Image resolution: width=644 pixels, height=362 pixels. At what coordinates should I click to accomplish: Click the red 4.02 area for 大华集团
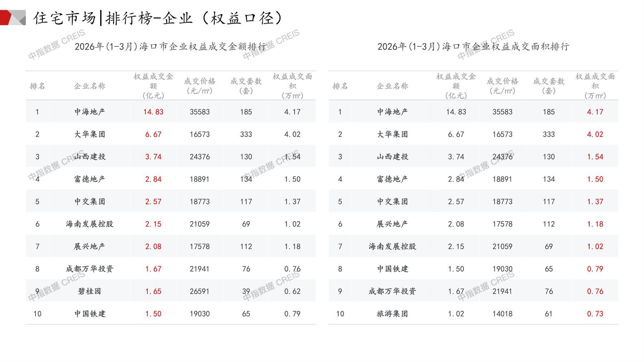click(x=595, y=134)
